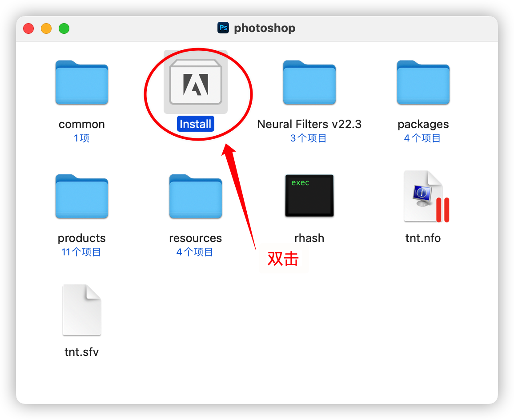The height and width of the screenshot is (420, 514).
Task: Select the tnt.nfo file icon
Action: click(423, 196)
